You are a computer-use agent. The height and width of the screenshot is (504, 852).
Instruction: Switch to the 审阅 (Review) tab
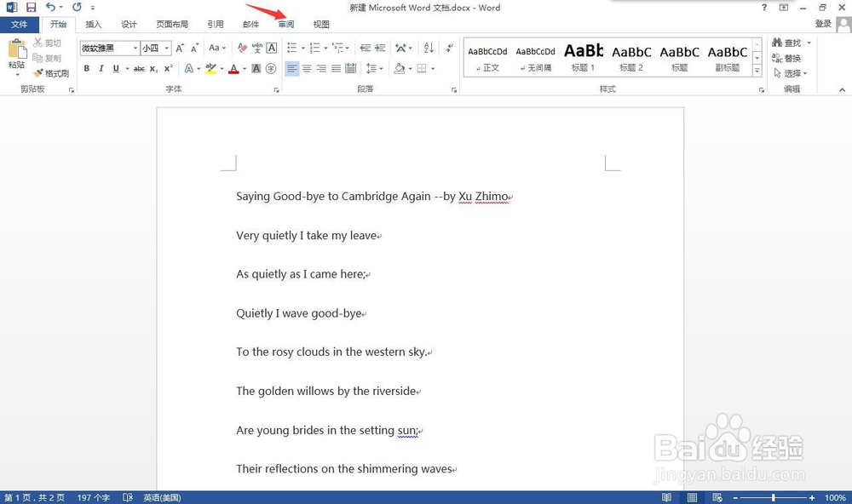pos(285,25)
